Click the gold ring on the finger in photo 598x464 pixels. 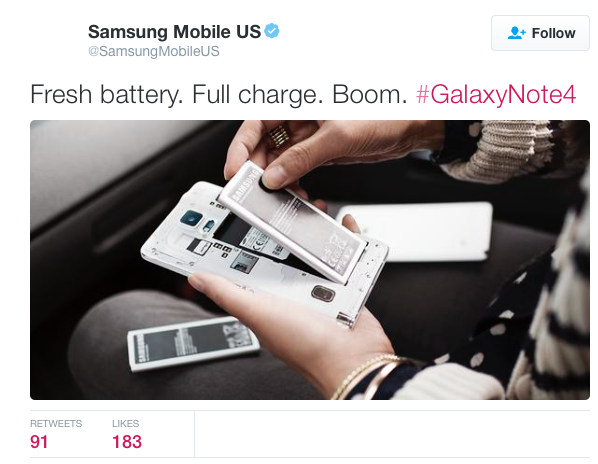280,137
